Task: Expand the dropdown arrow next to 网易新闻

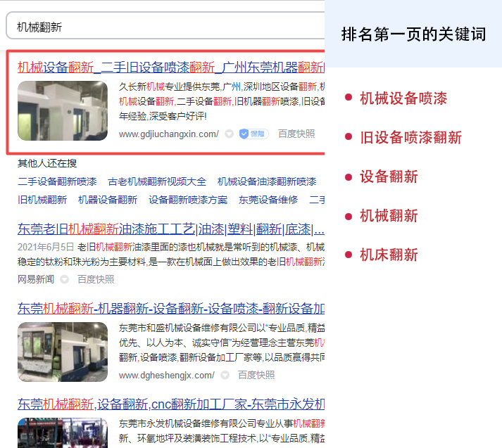Action: coord(65,279)
